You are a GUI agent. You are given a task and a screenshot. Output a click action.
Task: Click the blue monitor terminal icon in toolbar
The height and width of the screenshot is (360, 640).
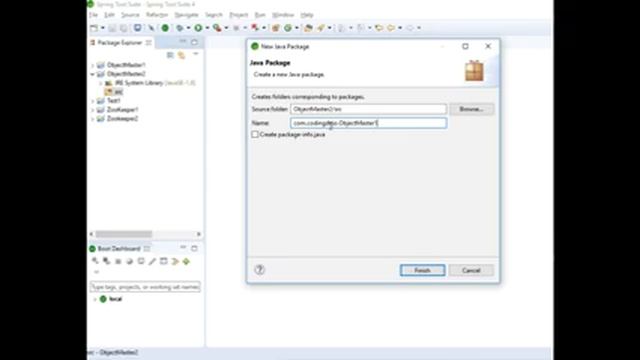point(138,28)
